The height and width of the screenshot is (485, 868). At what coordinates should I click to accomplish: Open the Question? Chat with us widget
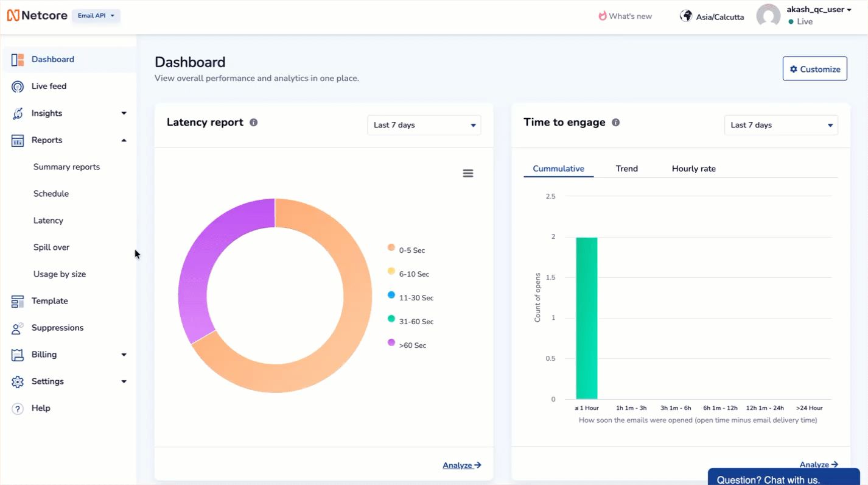784,477
